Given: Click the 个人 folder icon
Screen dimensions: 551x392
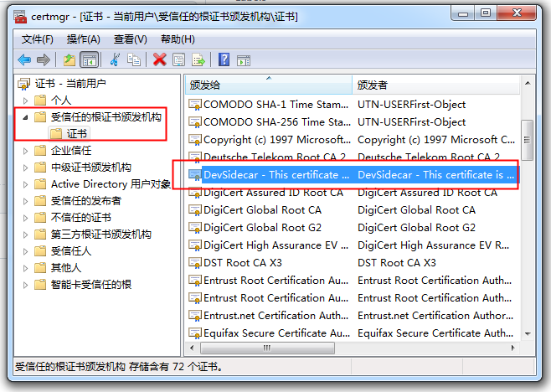Looking at the screenshot, I should 40,101.
